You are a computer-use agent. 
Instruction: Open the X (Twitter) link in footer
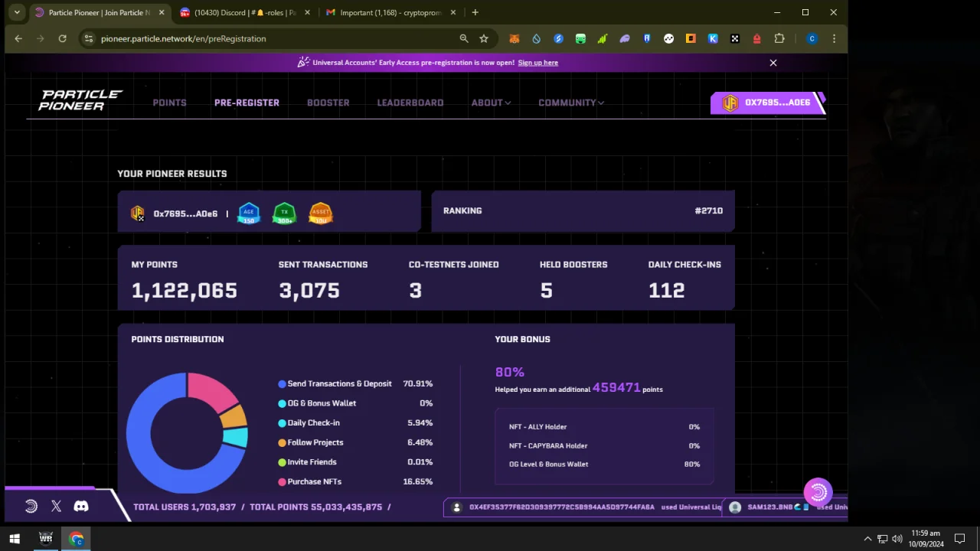pyautogui.click(x=56, y=506)
